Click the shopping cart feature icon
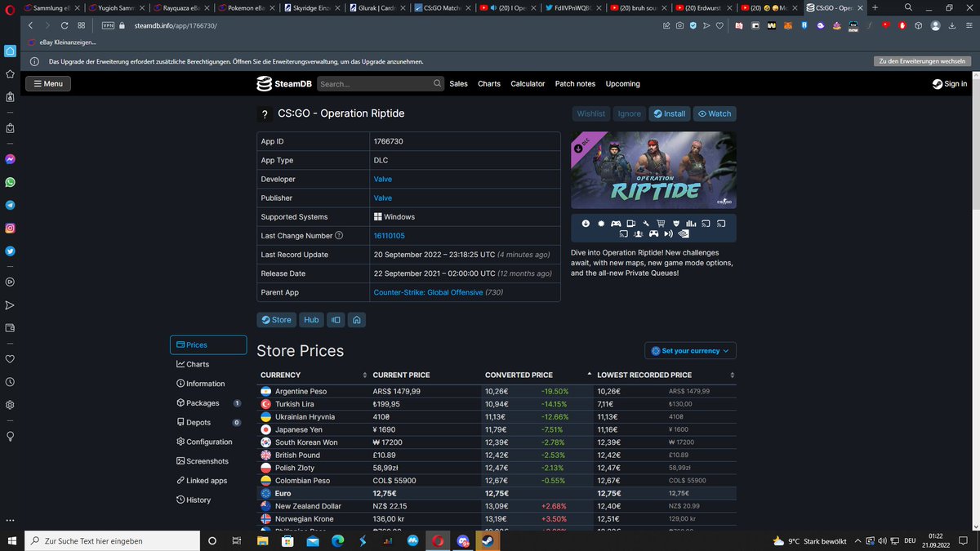980x551 pixels. [661, 223]
